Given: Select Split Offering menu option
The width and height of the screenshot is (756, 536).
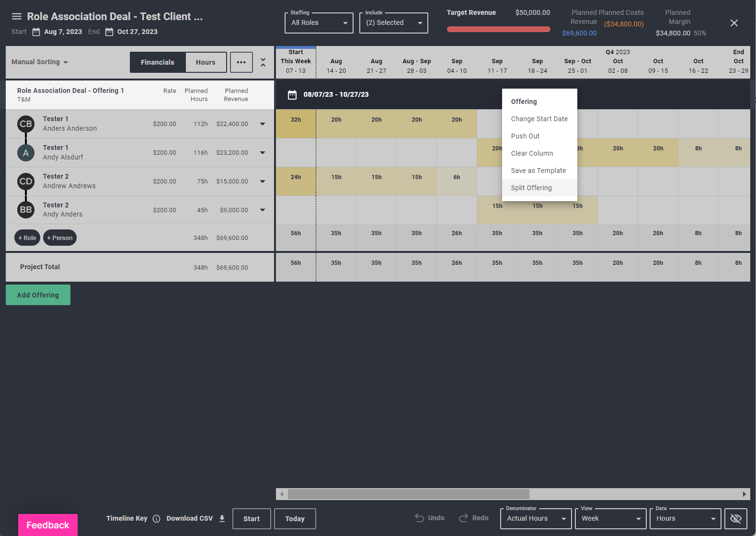Looking at the screenshot, I should tap(539, 188).
